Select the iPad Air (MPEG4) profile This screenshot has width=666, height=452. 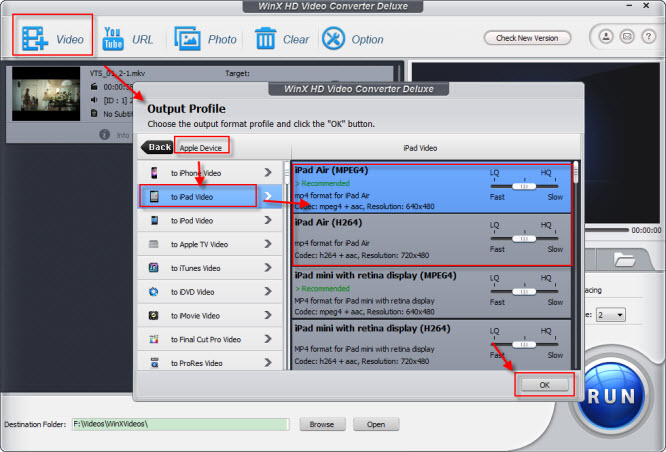(431, 187)
